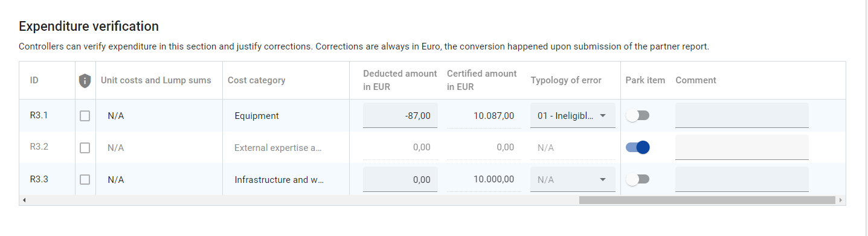This screenshot has width=868, height=236.
Task: Click the Comment field for R3.3
Action: pos(742,179)
